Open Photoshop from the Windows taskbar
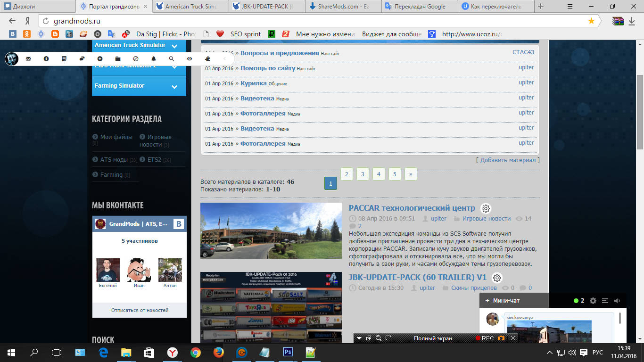The image size is (644, 362). click(x=288, y=352)
